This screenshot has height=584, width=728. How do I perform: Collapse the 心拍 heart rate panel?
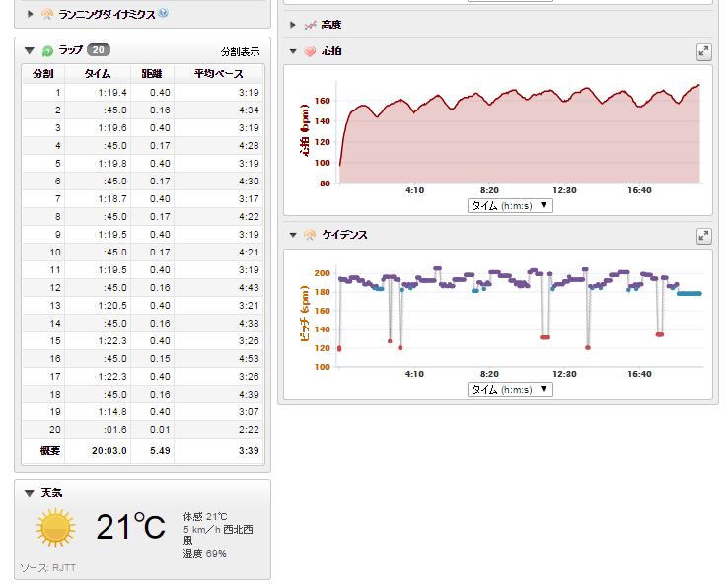pyautogui.click(x=294, y=51)
